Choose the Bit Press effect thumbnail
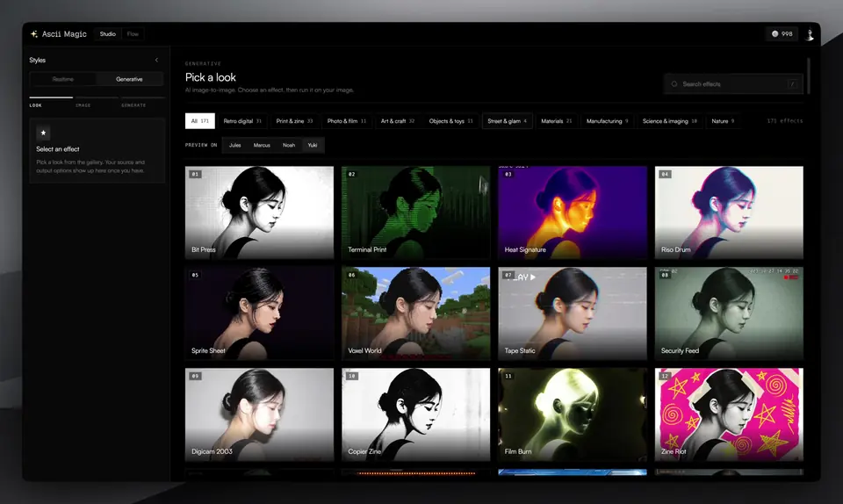This screenshot has height=504, width=843. coord(259,212)
